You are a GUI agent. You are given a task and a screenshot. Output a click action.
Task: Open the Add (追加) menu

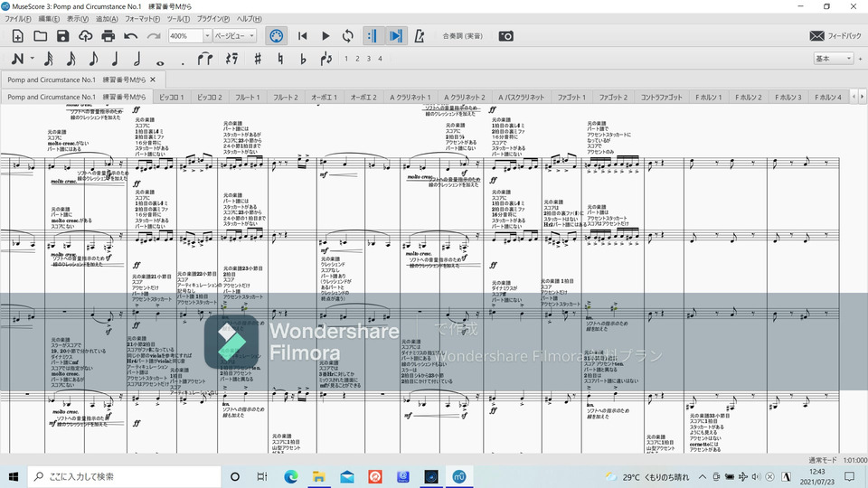107,19
